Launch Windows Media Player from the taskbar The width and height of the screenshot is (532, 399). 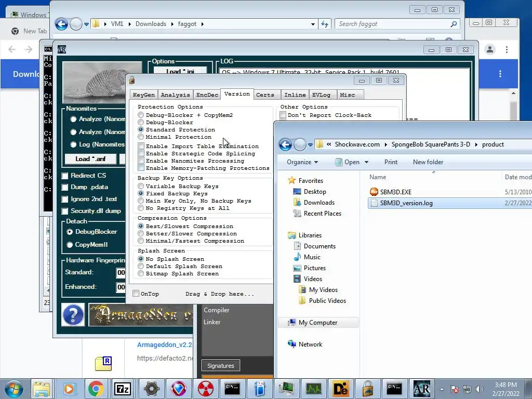coord(69,389)
